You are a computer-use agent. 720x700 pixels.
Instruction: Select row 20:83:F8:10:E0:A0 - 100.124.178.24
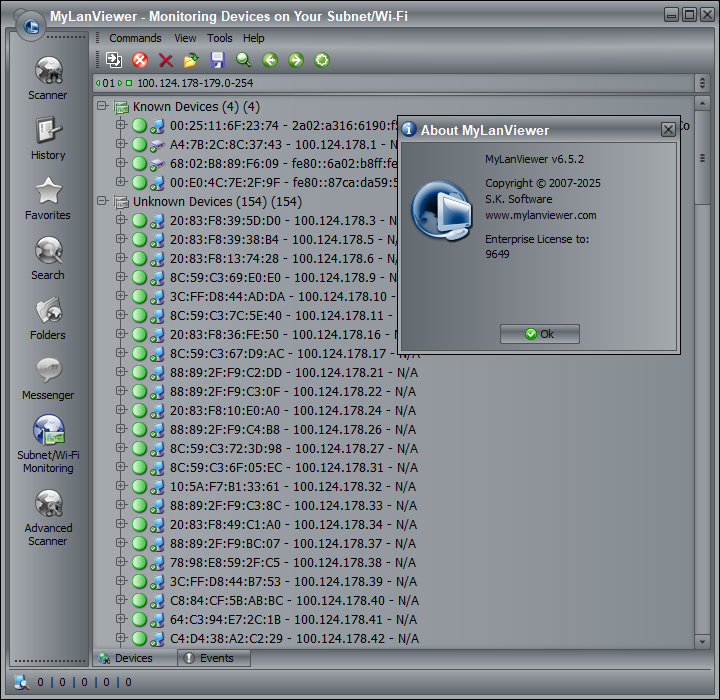coord(292,411)
